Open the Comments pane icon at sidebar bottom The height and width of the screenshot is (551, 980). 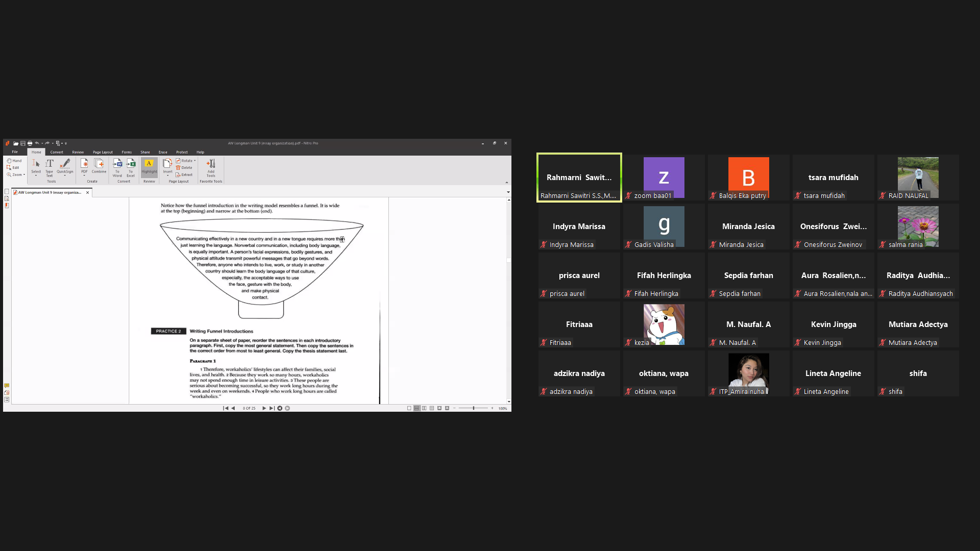coord(7,386)
